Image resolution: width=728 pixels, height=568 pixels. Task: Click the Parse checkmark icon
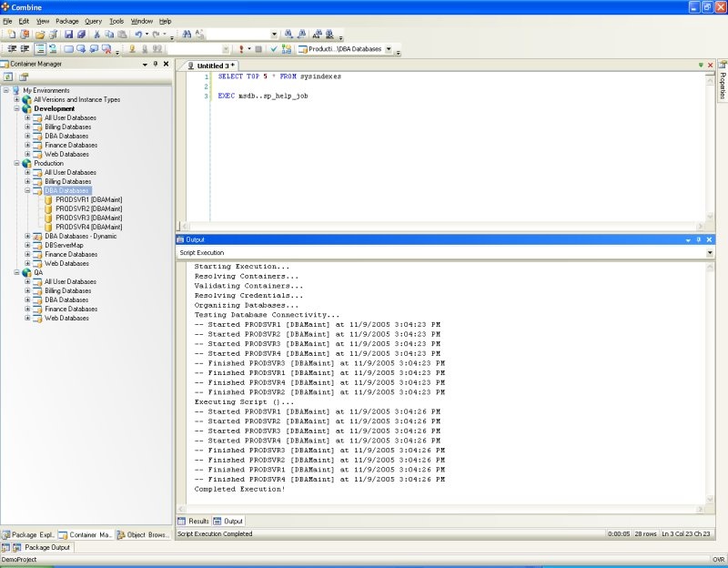[274, 49]
